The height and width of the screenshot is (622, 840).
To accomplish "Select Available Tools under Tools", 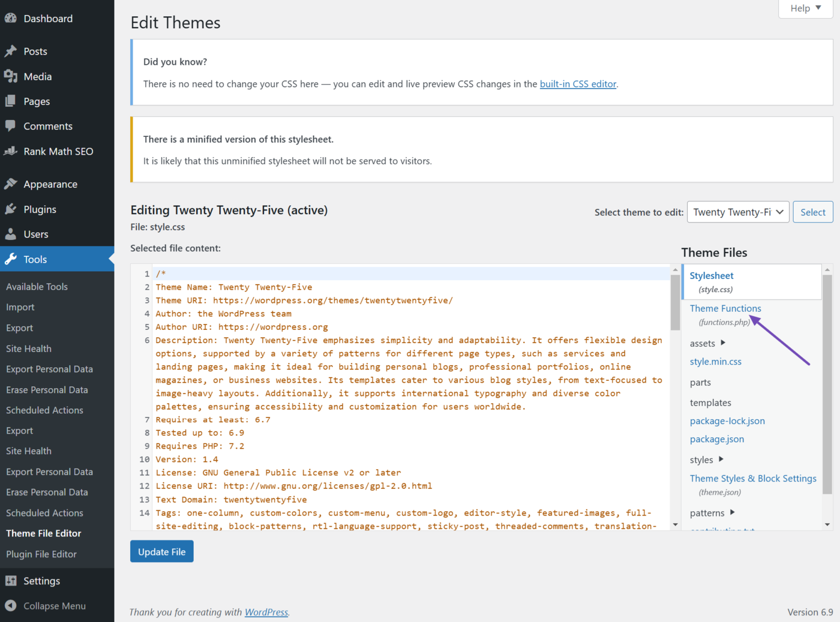I will click(x=37, y=286).
